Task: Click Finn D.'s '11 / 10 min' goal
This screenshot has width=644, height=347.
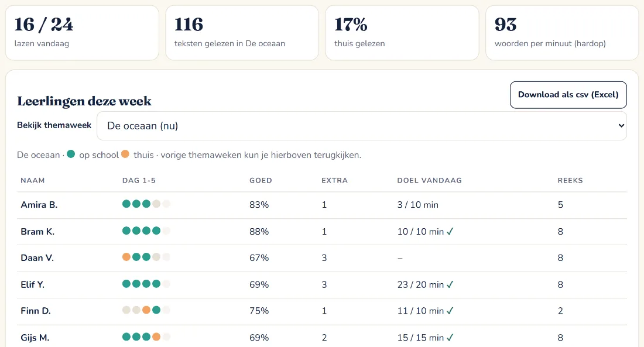Action: click(x=420, y=311)
